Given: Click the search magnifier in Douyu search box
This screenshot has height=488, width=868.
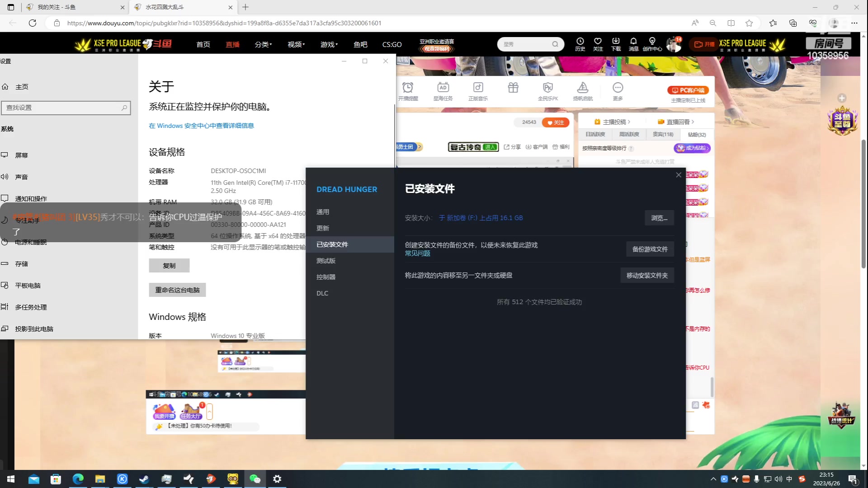Looking at the screenshot, I should coord(555,44).
